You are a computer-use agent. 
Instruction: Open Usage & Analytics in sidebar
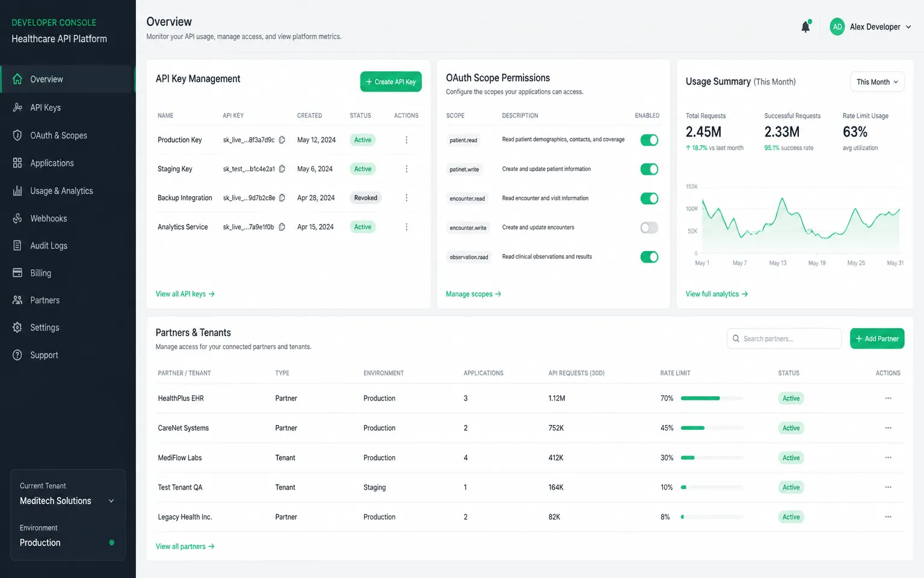pos(67,191)
